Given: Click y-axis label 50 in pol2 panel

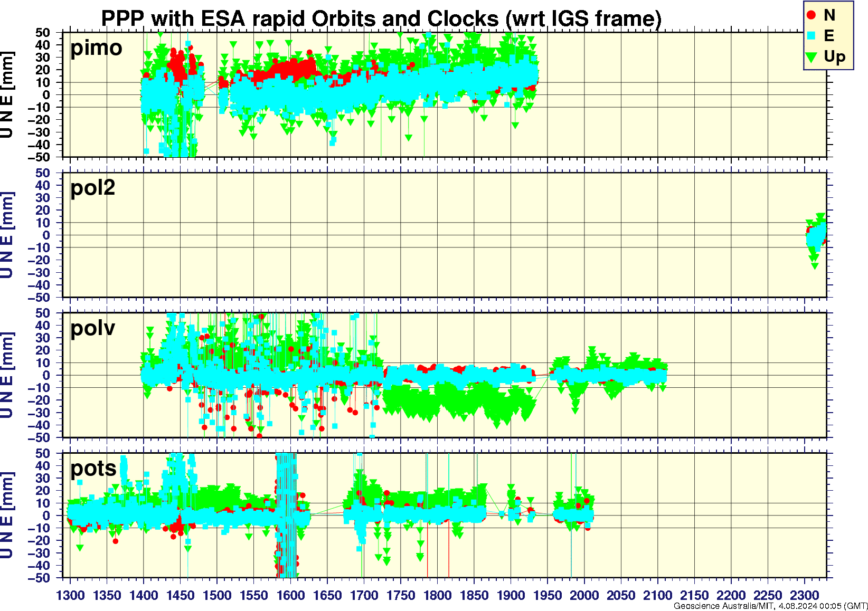Looking at the screenshot, I should tap(43, 173).
